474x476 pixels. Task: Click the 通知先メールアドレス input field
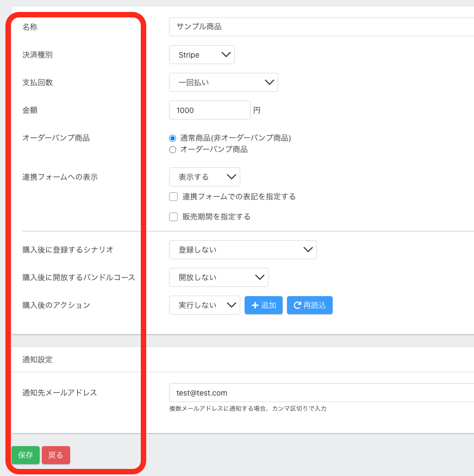pos(321,393)
